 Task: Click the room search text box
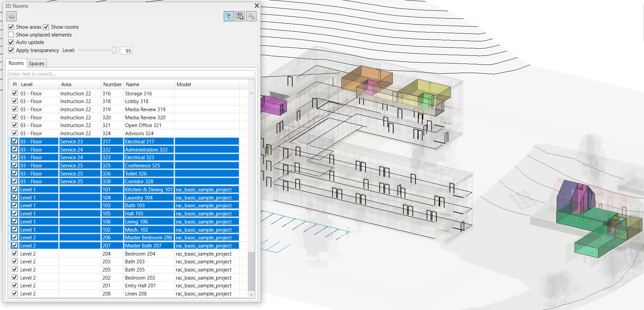click(131, 74)
